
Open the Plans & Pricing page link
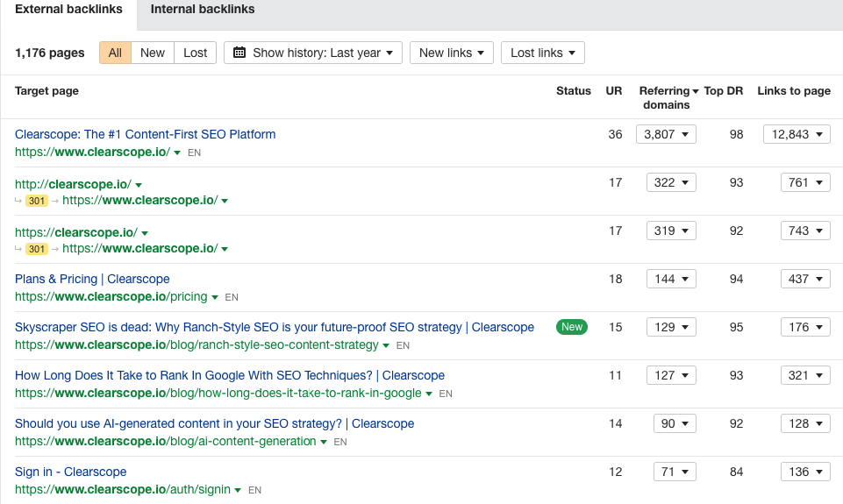point(92,279)
